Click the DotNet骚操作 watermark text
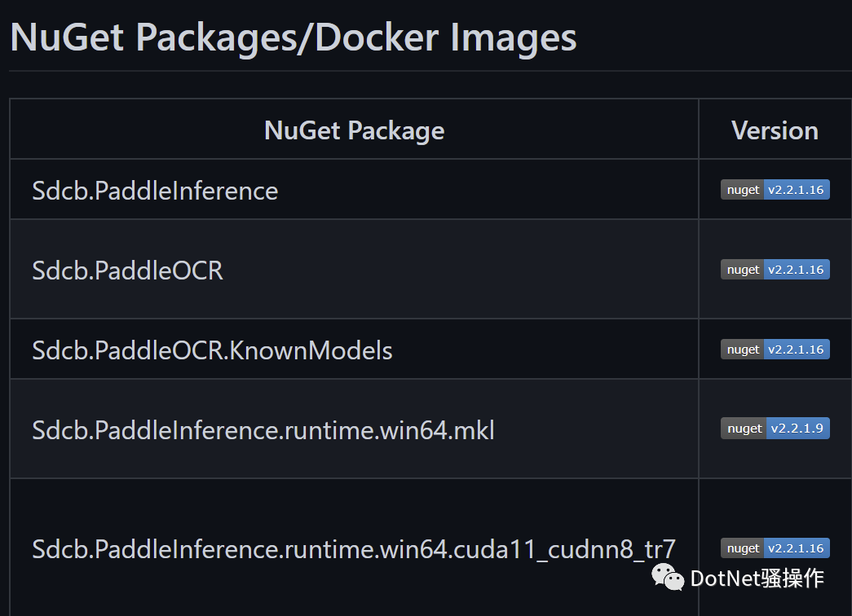This screenshot has height=616, width=852. pyautogui.click(x=757, y=578)
